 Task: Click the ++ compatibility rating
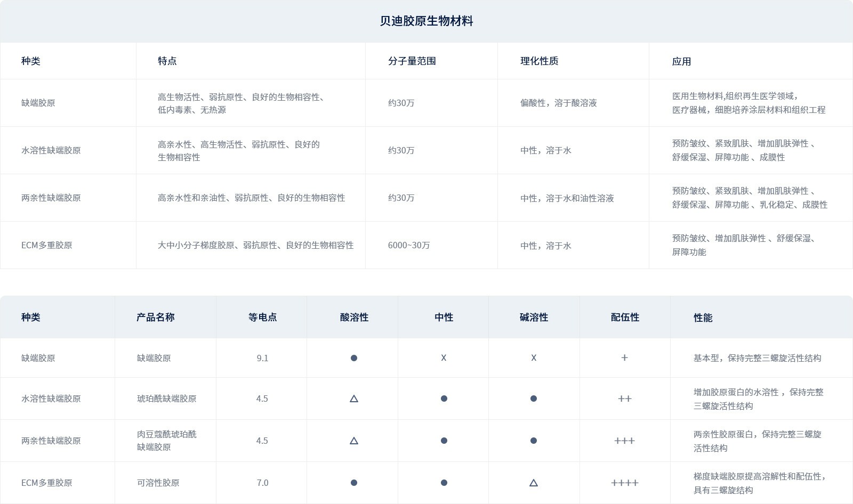(624, 399)
